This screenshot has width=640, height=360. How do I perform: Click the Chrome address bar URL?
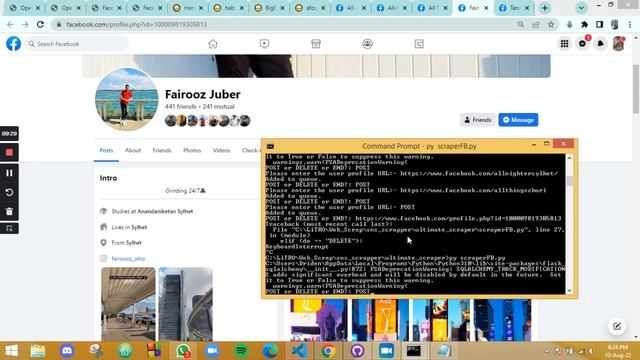(x=136, y=24)
